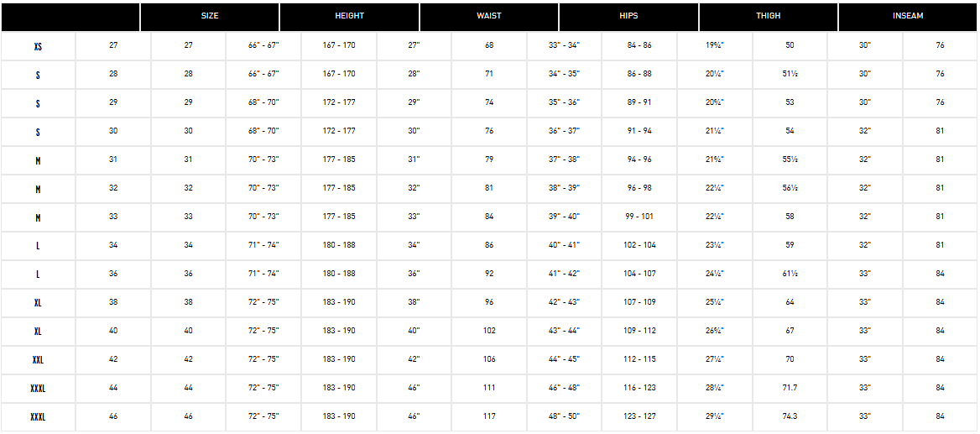The width and height of the screenshot is (980, 434).
Task: Select the WAIST column header
Action: tap(489, 16)
